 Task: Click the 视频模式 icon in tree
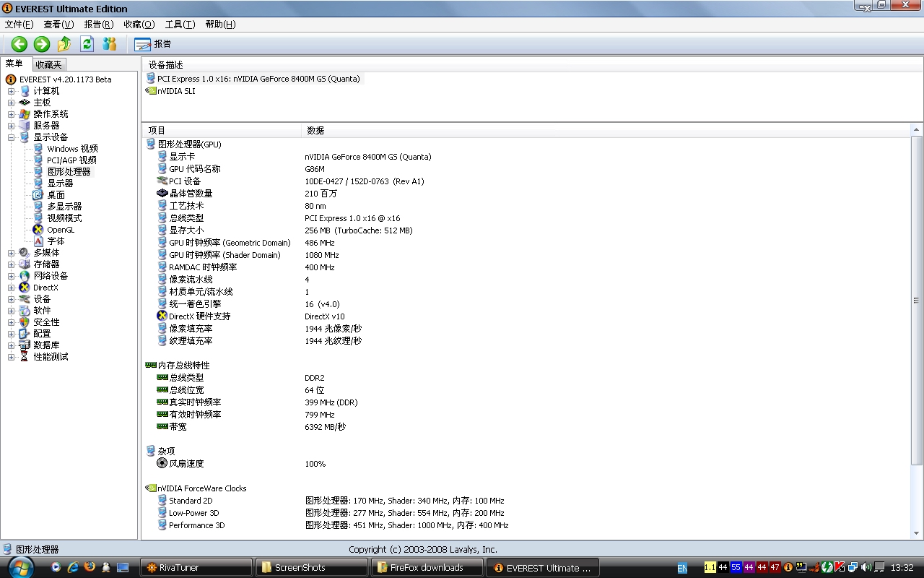tap(38, 218)
